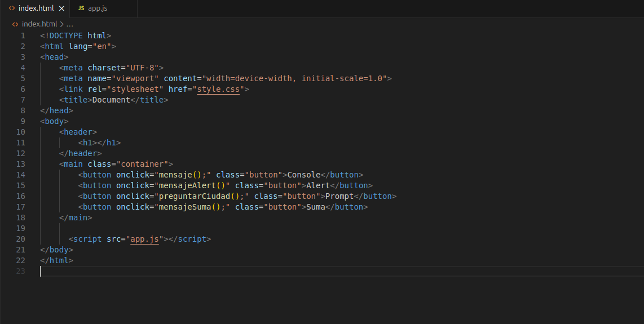Click the empty <h1></h1> element
The image size is (644, 324).
pyautogui.click(x=99, y=143)
